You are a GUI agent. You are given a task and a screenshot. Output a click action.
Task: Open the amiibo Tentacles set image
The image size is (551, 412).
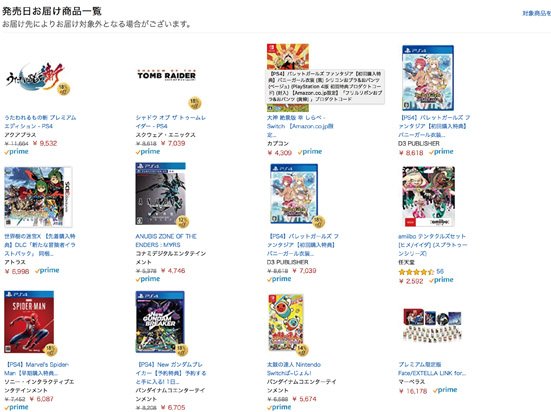(x=429, y=197)
